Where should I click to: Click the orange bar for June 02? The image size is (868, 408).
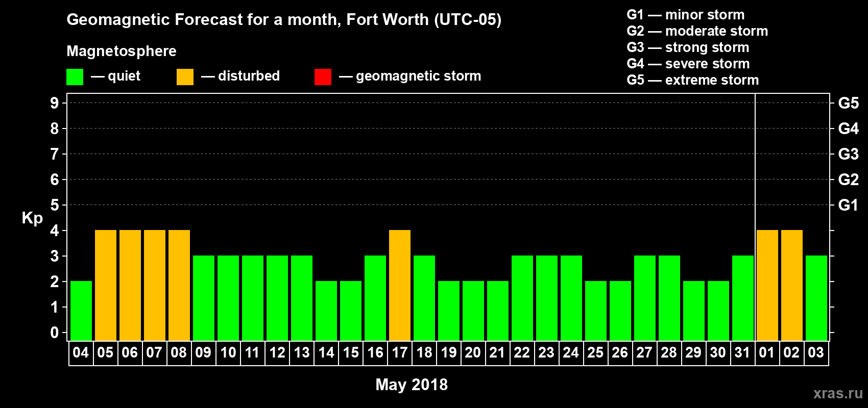point(792,285)
